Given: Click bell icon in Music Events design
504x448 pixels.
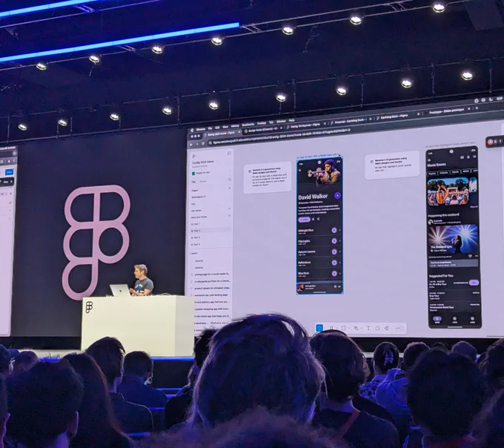Looking at the screenshot, I should tap(468, 157).
